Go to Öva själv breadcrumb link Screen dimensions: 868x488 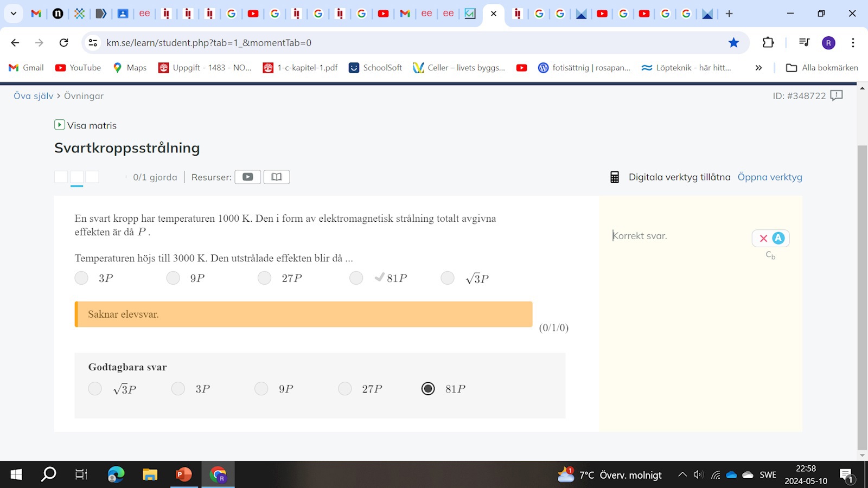pyautogui.click(x=33, y=96)
